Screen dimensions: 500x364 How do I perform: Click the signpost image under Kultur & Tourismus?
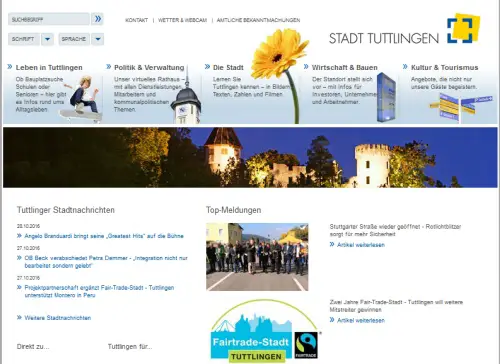[461, 108]
